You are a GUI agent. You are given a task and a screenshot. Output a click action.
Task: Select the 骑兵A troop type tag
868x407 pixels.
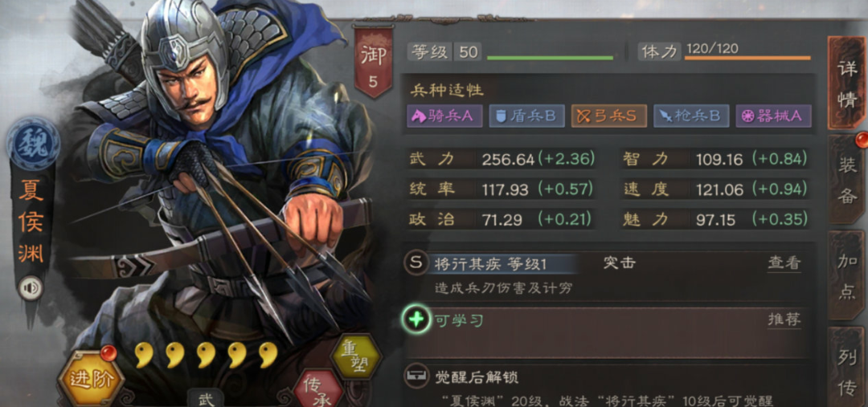(x=444, y=116)
